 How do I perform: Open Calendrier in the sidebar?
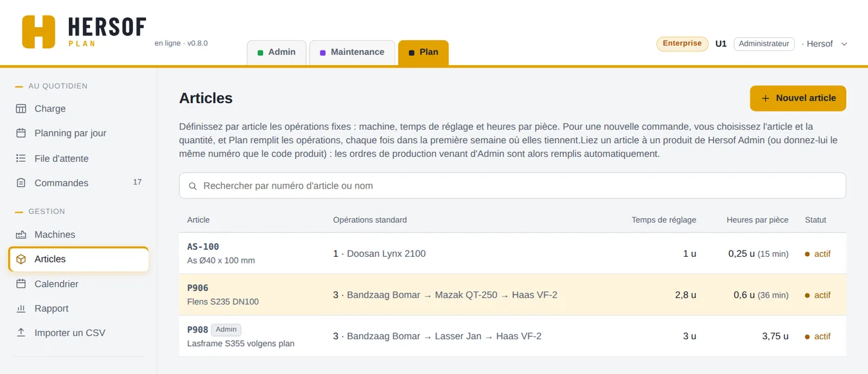[79, 284]
